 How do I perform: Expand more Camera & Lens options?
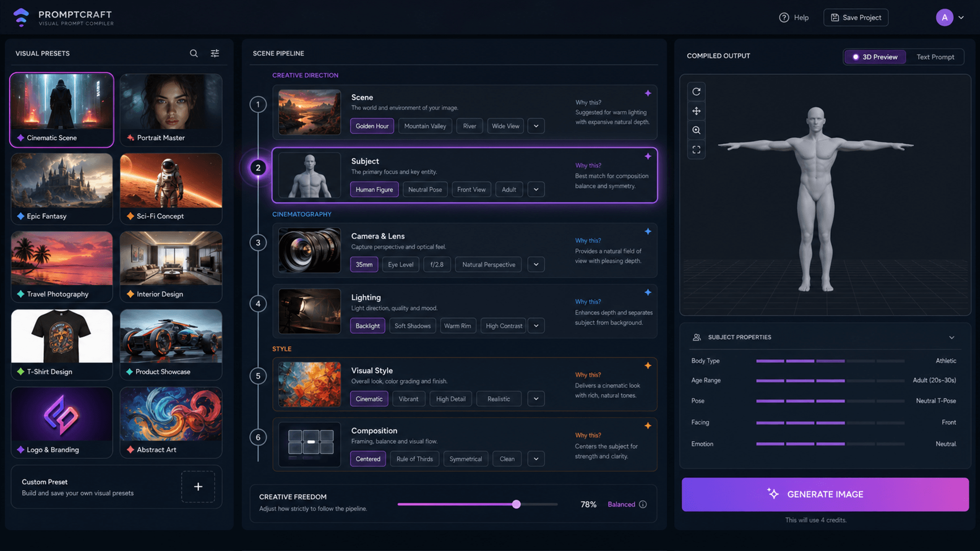(536, 264)
